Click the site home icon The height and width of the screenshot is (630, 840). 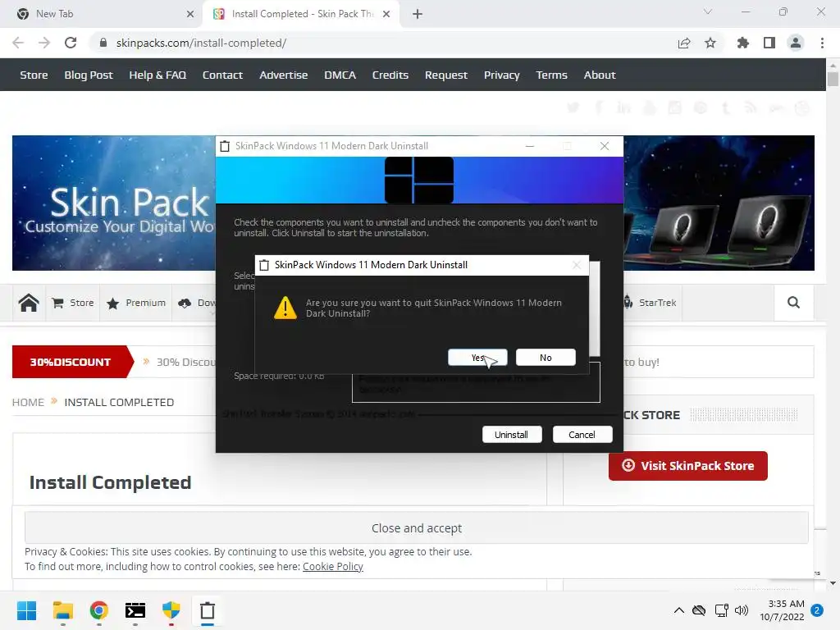click(29, 303)
